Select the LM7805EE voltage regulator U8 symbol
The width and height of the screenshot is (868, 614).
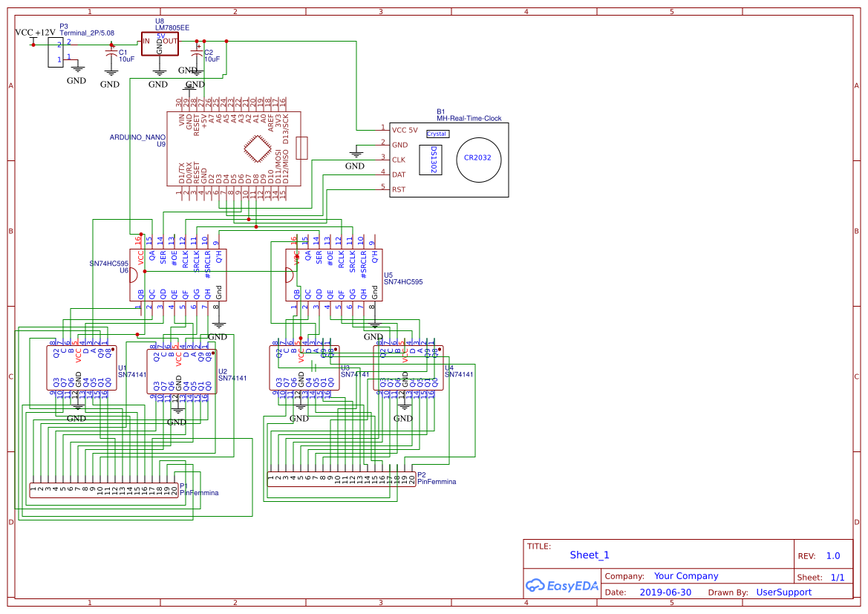click(x=160, y=43)
